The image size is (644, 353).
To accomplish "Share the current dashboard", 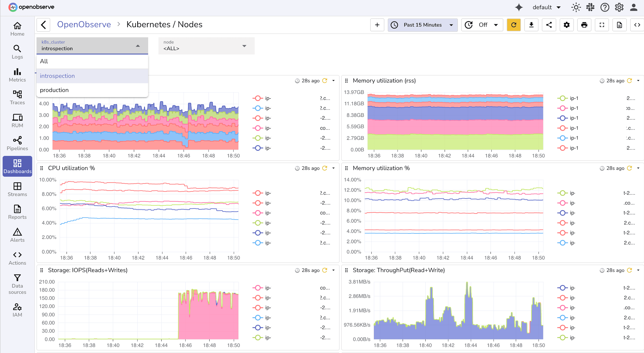I will pos(549,25).
